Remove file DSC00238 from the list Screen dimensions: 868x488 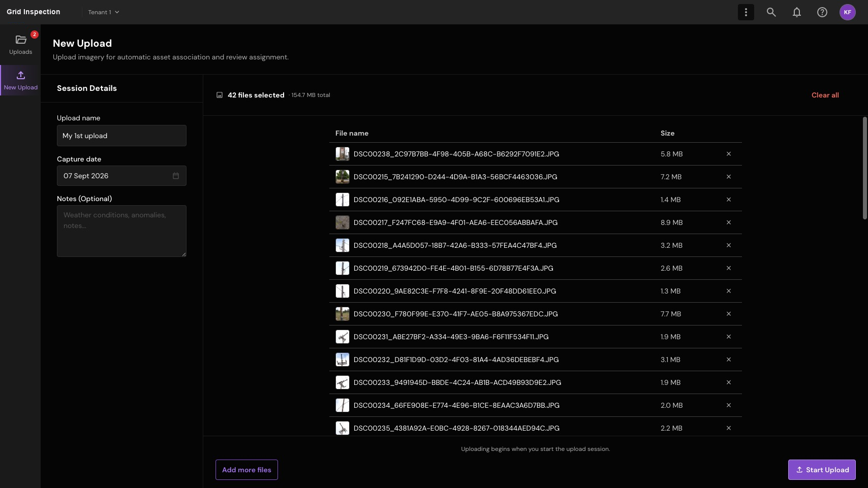[728, 154]
